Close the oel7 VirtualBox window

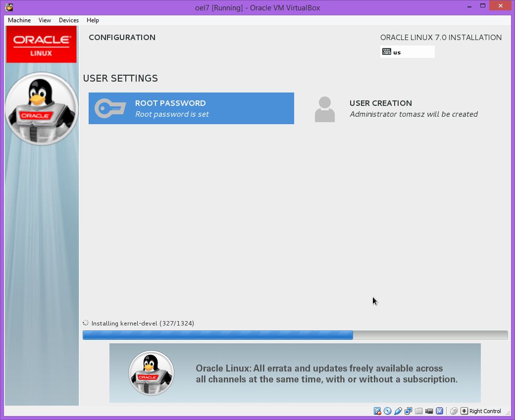coord(501,5)
